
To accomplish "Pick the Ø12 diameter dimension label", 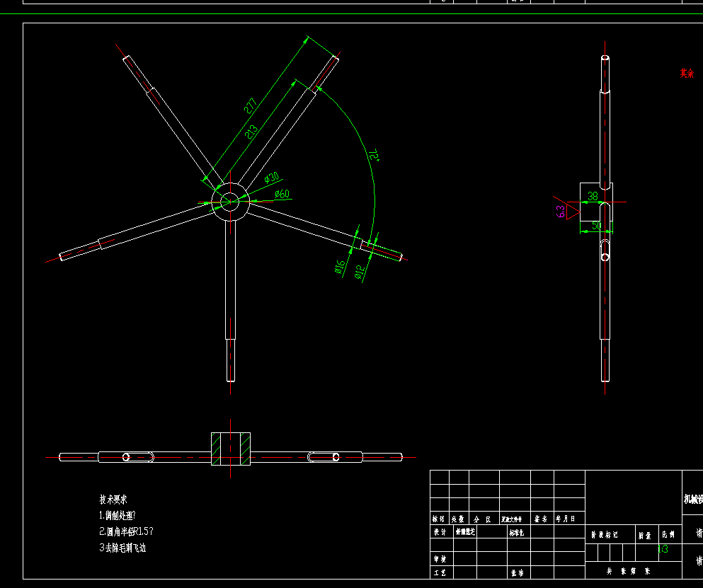I will pyautogui.click(x=360, y=272).
